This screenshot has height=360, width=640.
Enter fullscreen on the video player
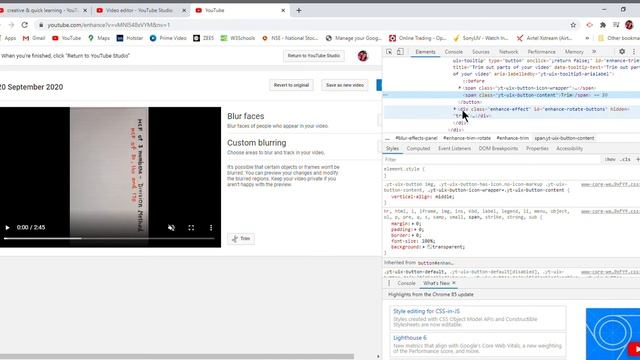[191, 228]
